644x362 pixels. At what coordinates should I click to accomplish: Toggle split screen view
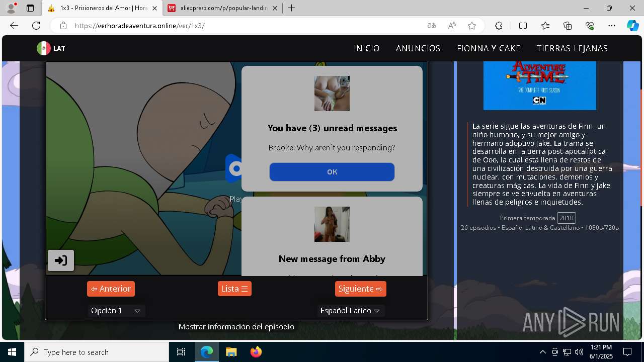click(x=523, y=26)
